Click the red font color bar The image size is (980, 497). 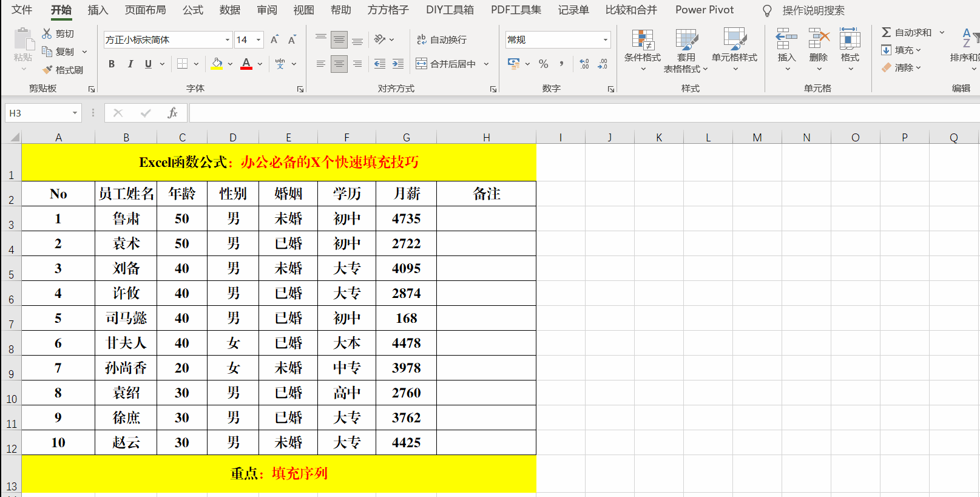tap(246, 69)
